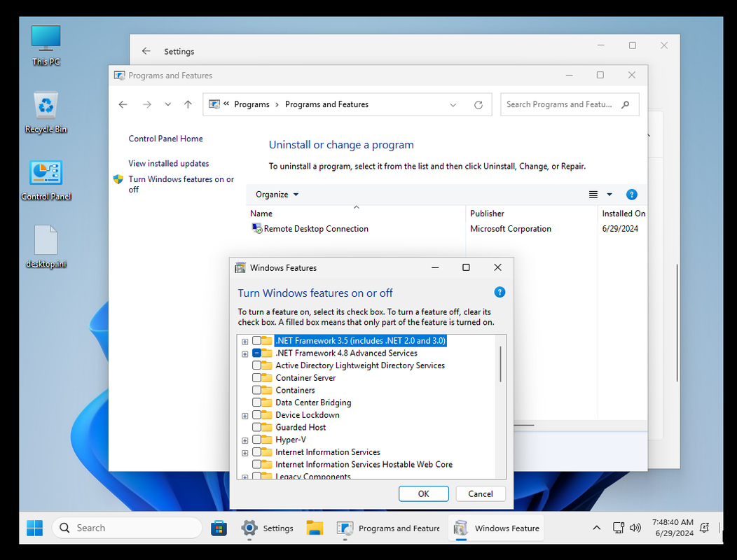The width and height of the screenshot is (737, 560).
Task: Click the search magnifier in Programs and Features
Action: pyautogui.click(x=625, y=104)
